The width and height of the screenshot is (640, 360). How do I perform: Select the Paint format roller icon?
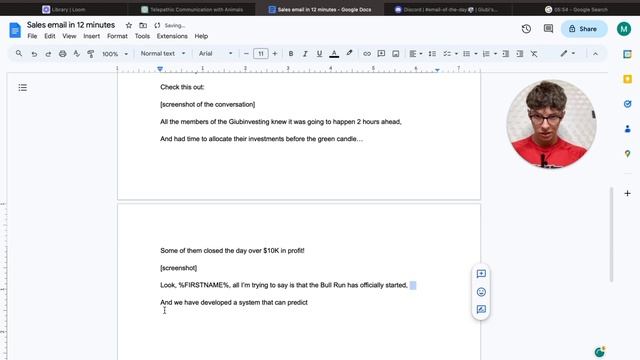point(91,53)
